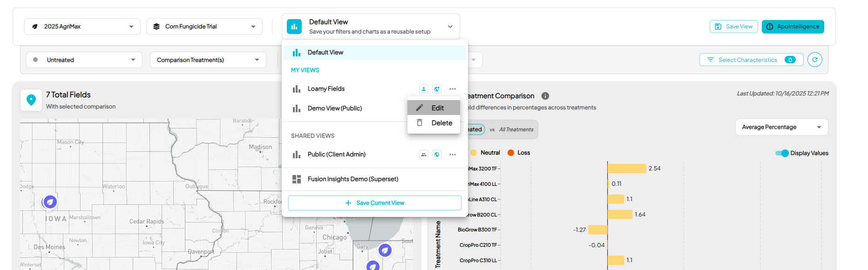The image size is (868, 270).
Task: Open ApoIntelligence
Action: coord(793,27)
